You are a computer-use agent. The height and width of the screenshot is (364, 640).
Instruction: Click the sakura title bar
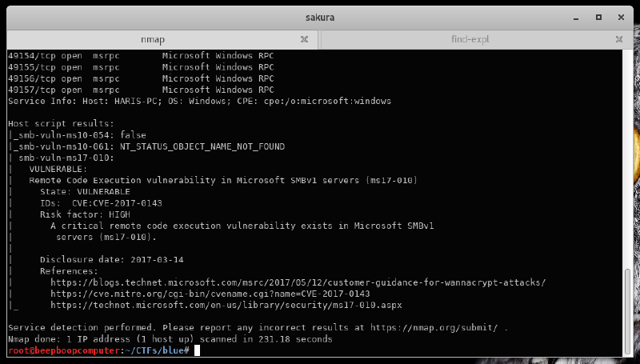click(x=320, y=16)
